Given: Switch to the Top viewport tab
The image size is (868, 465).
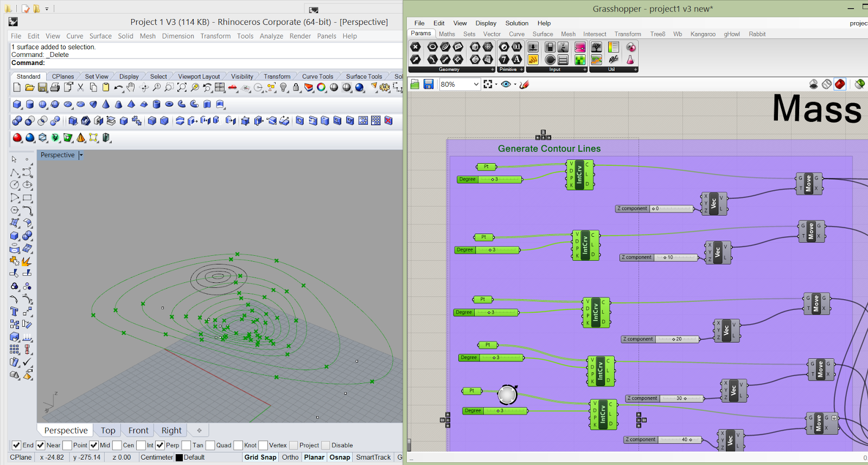Looking at the screenshot, I should point(108,430).
